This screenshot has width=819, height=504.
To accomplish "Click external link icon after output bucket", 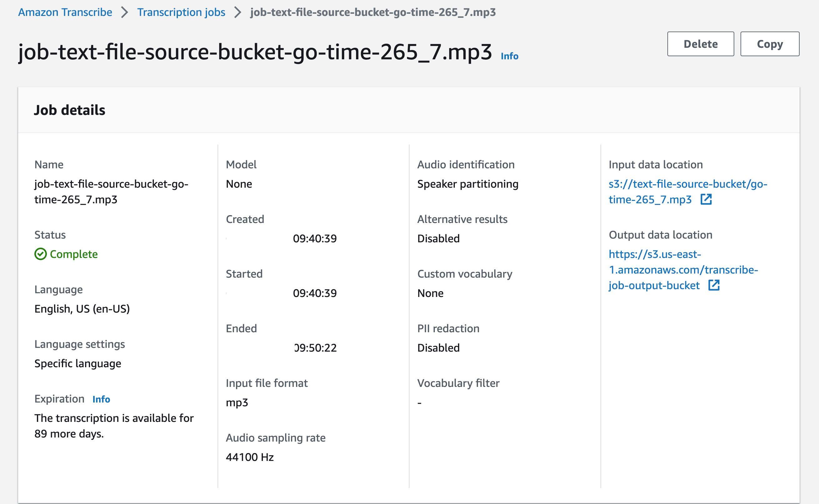I will [714, 285].
